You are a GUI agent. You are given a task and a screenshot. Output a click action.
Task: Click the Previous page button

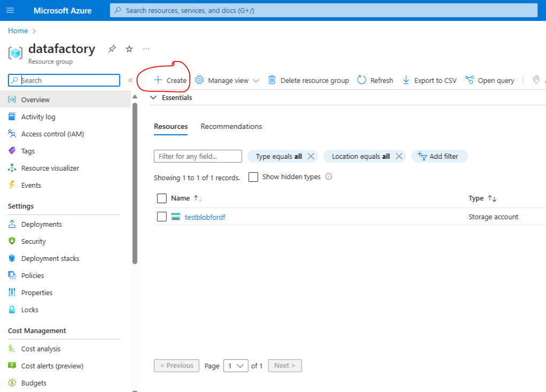(x=176, y=366)
